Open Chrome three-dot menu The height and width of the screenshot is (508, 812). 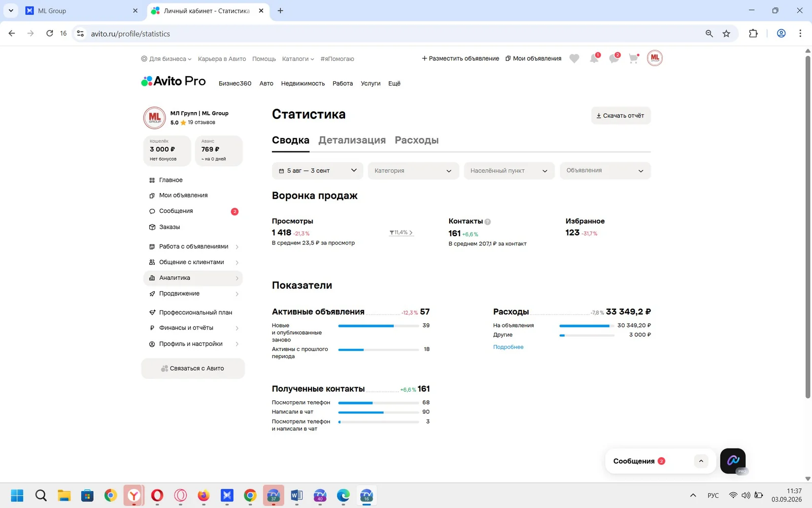point(800,34)
